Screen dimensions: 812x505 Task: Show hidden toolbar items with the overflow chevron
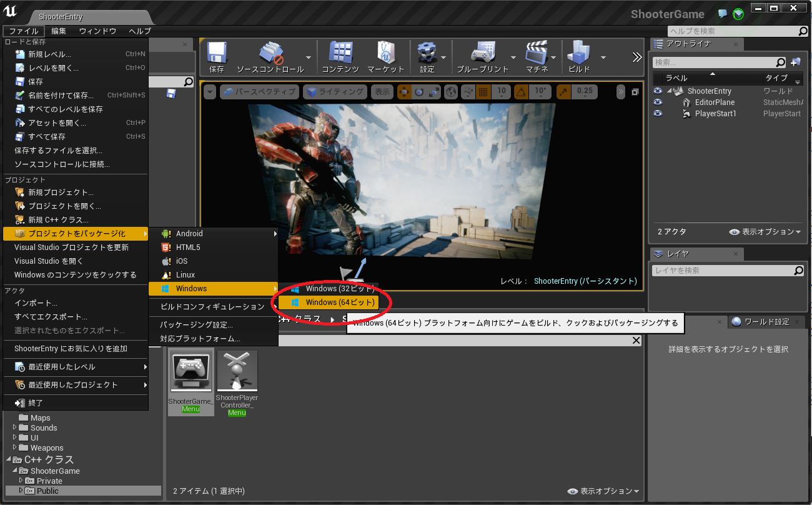coord(636,57)
